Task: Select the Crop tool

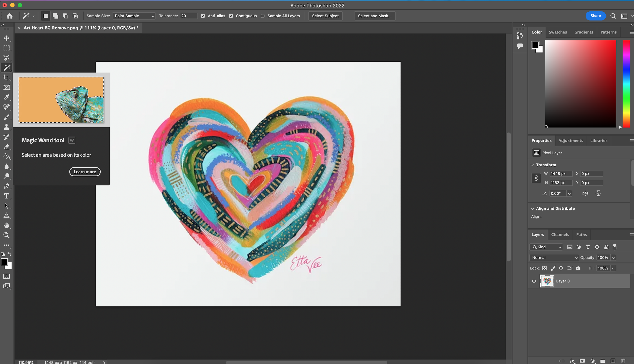Action: coord(7,78)
